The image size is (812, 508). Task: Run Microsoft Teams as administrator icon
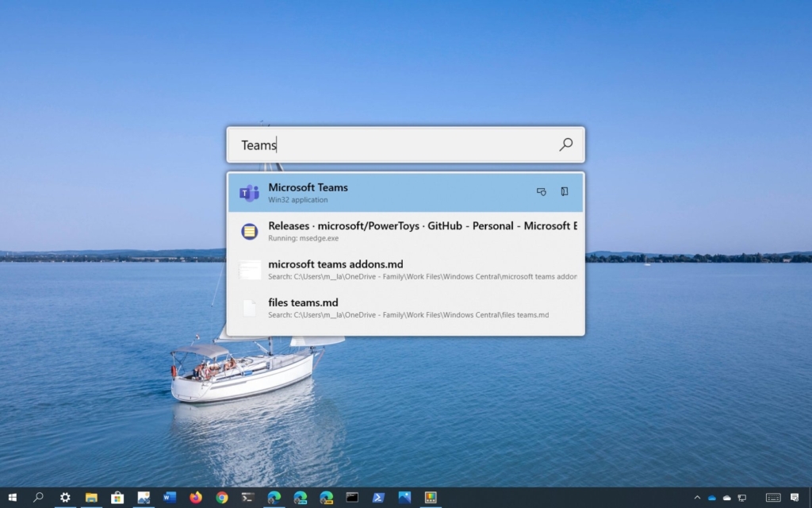click(542, 192)
